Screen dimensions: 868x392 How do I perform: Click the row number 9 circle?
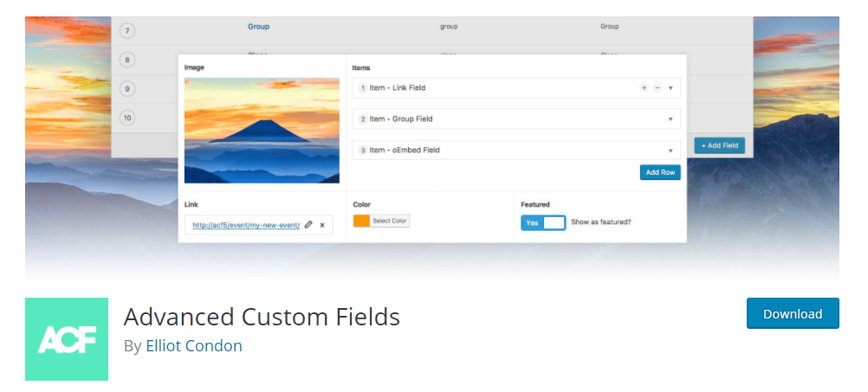tap(128, 88)
